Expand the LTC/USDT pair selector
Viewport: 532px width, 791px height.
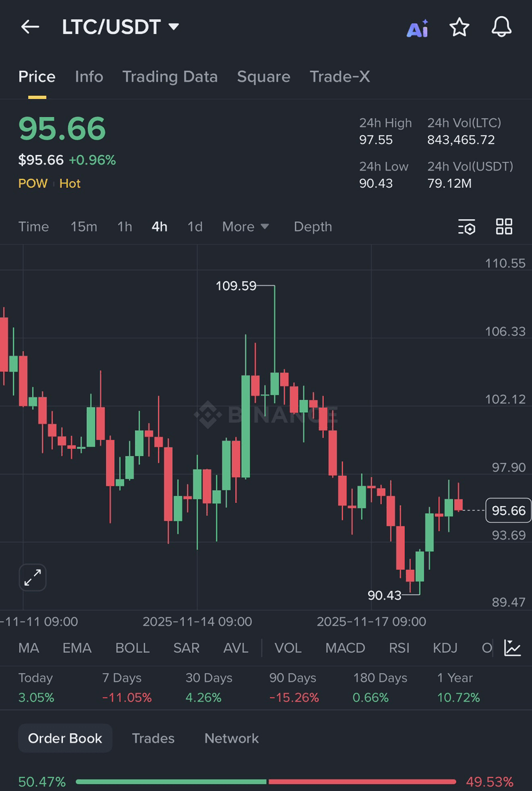(x=121, y=27)
